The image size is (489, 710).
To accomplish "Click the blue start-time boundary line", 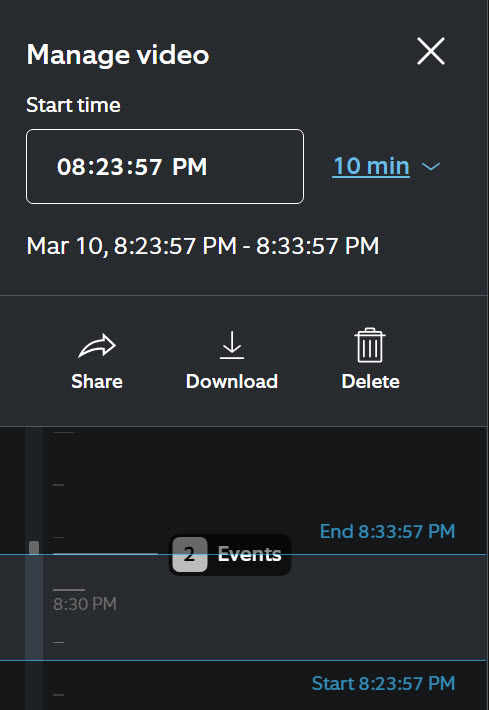I will click(x=243, y=661).
